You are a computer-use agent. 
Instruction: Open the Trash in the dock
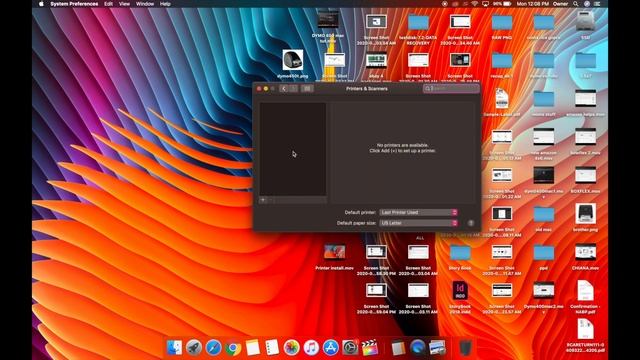(x=466, y=347)
